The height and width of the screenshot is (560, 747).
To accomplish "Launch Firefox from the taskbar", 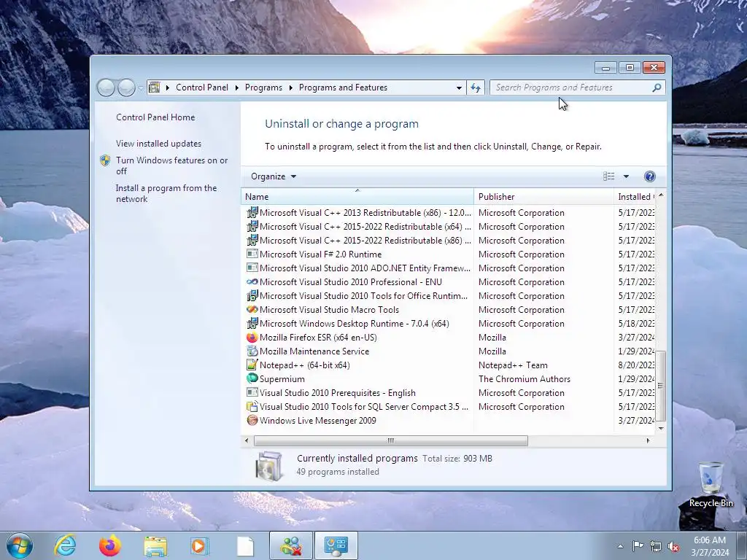I will point(110,545).
